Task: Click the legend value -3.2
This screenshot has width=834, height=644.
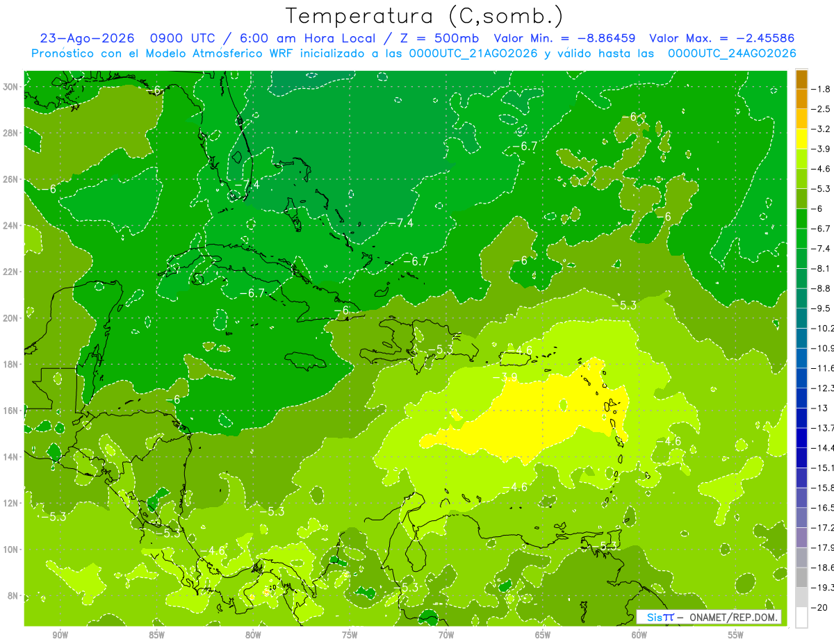Action: pos(821,129)
